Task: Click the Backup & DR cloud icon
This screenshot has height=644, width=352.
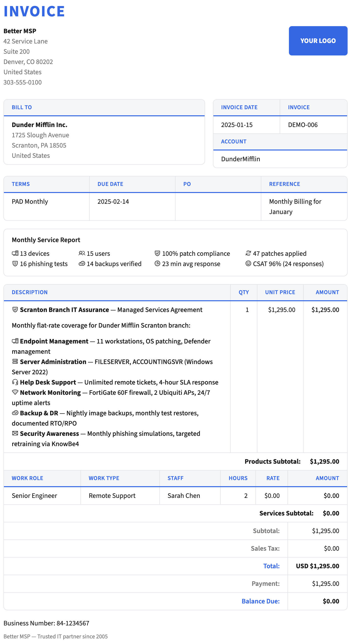Action: (x=15, y=413)
